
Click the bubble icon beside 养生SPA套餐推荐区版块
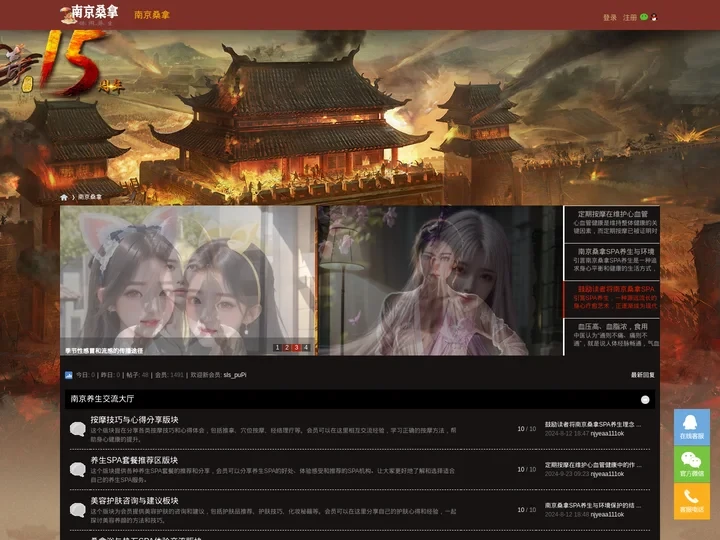click(x=78, y=469)
